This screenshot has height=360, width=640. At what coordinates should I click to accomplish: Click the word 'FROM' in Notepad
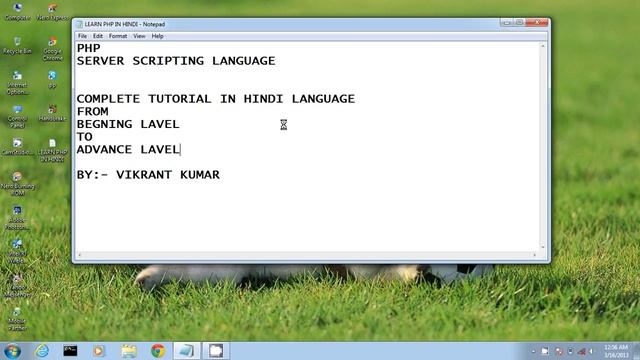click(x=93, y=111)
